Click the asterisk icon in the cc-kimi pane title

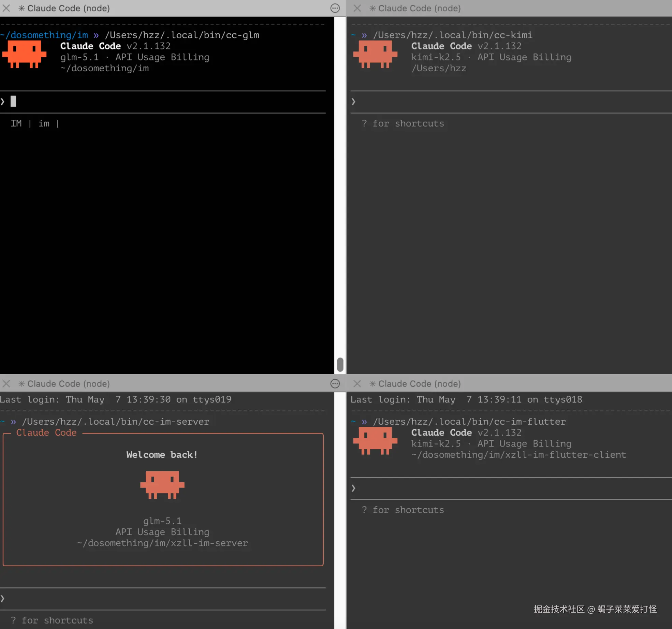point(372,8)
